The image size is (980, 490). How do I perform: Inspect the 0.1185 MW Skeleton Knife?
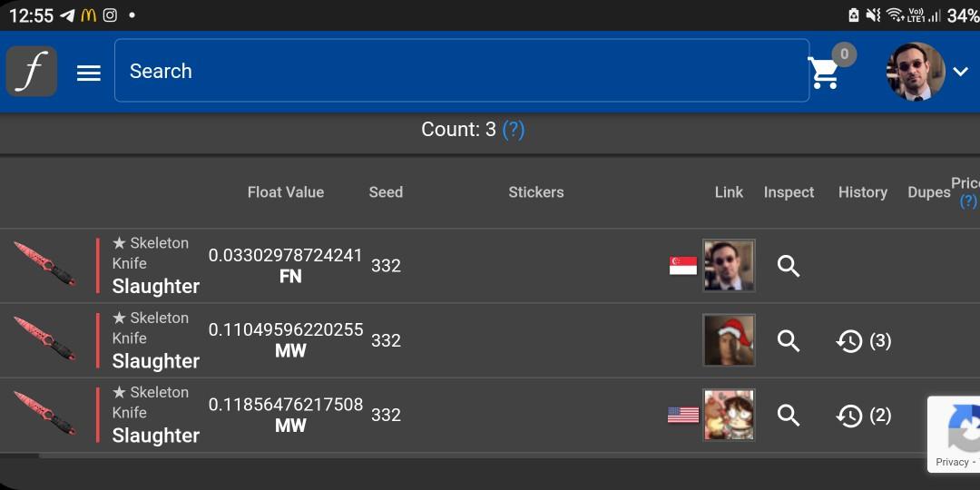789,415
